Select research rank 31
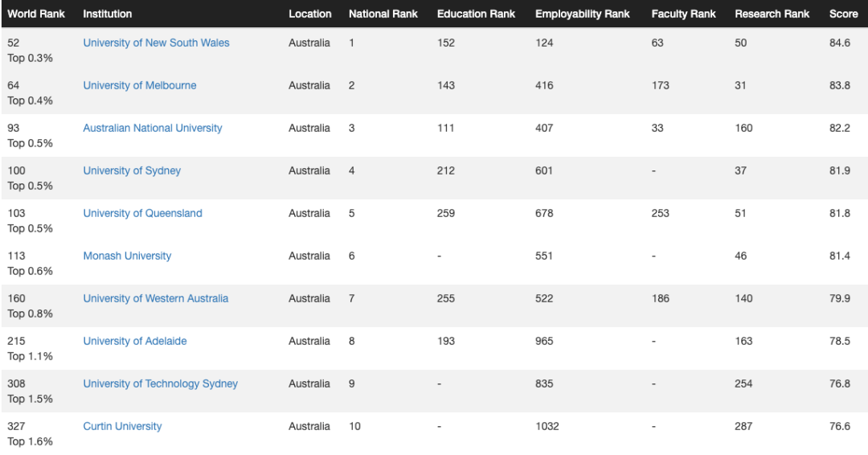Viewport: 868px width, 455px height. point(741,85)
